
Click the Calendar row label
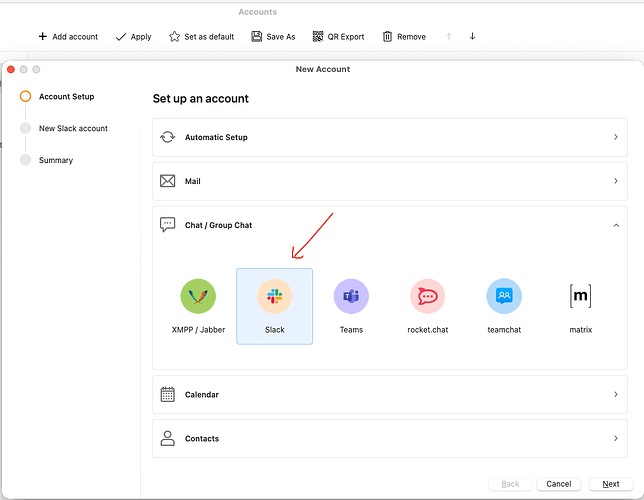click(202, 395)
